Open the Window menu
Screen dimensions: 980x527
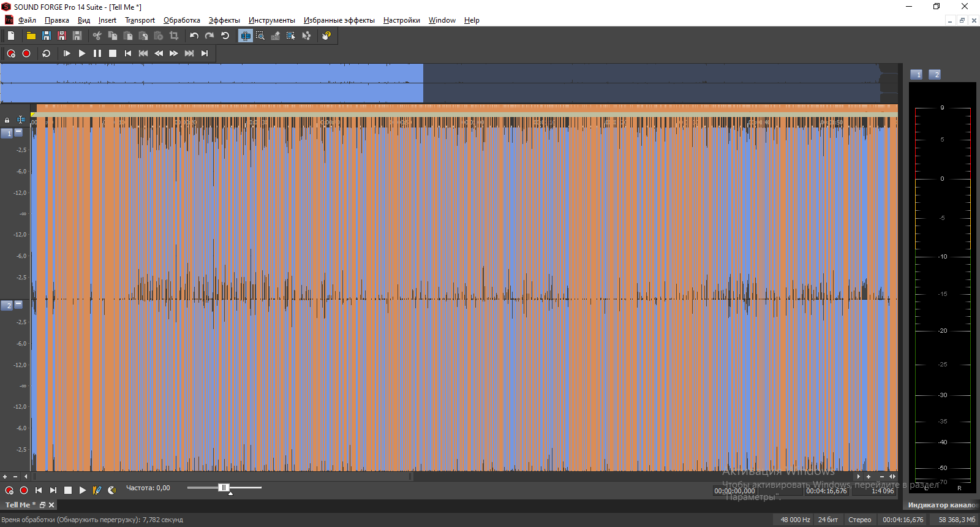442,20
